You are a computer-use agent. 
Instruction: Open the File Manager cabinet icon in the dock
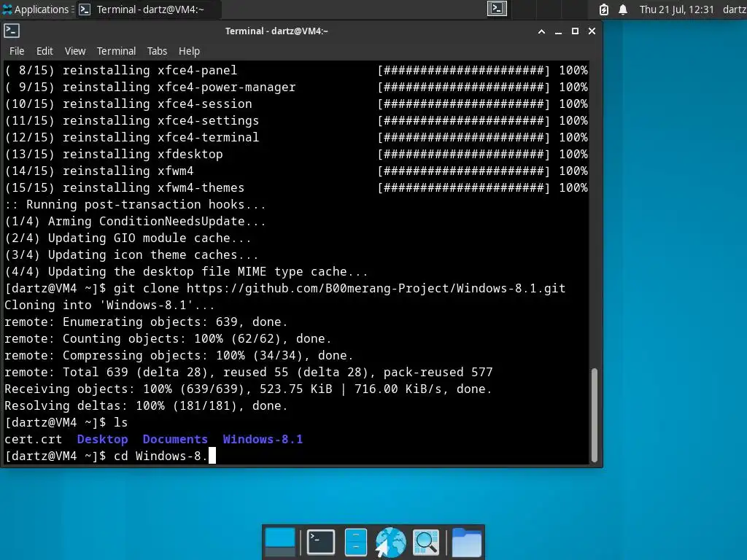(355, 542)
